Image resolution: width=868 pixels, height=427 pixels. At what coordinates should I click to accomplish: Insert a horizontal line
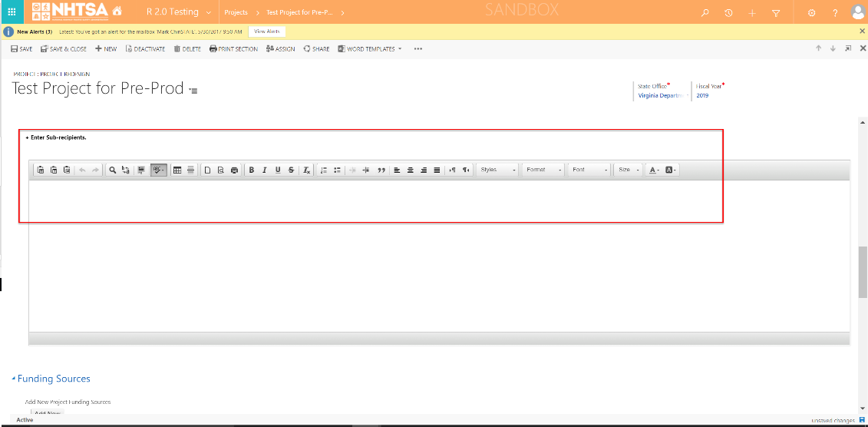(190, 170)
